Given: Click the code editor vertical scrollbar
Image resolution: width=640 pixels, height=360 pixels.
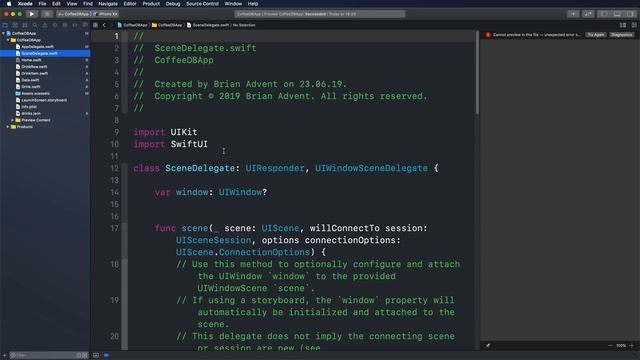Looking at the screenshot, I should [x=477, y=73].
